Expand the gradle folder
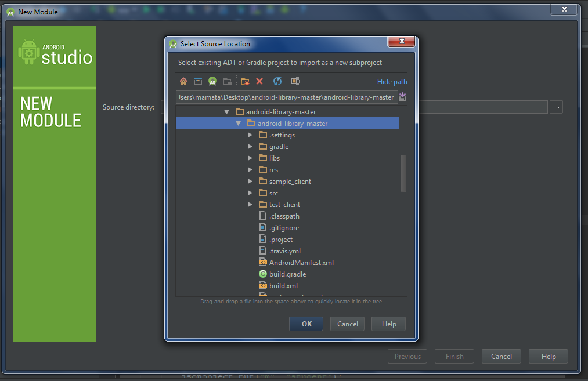Screen dimensions: 588x381 [250, 147]
